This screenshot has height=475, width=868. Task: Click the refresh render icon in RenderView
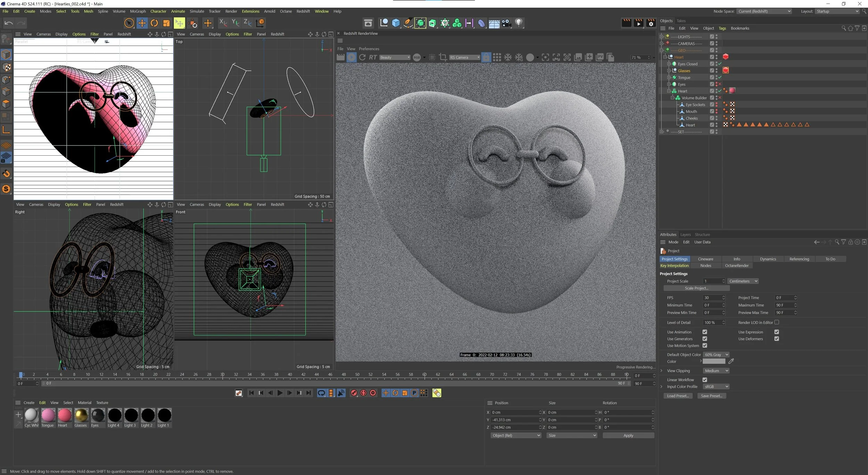click(362, 57)
